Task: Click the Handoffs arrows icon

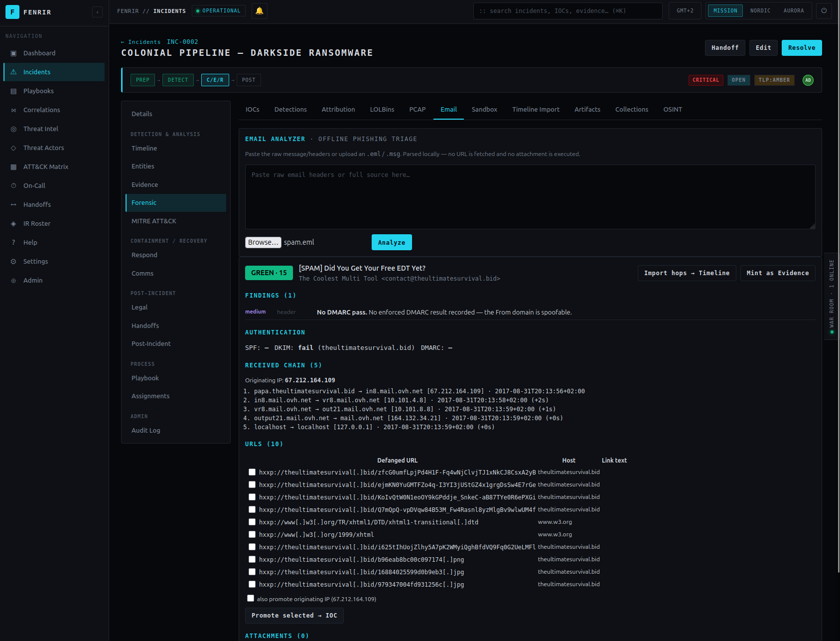Action: [13, 205]
